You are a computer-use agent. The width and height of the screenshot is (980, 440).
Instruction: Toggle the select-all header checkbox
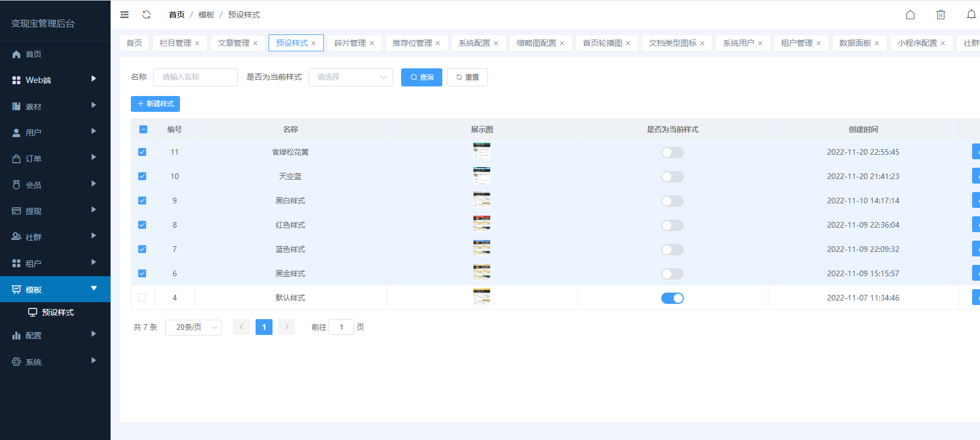click(x=143, y=129)
